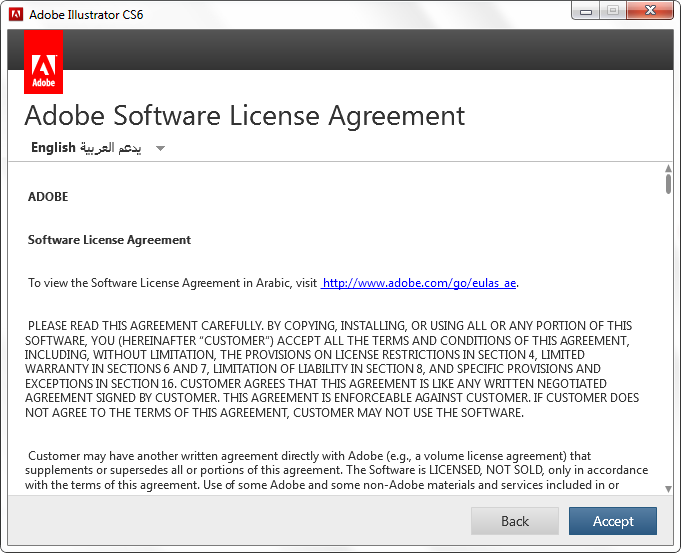
Task: Minimize the Illustrator installer window
Action: pos(587,12)
